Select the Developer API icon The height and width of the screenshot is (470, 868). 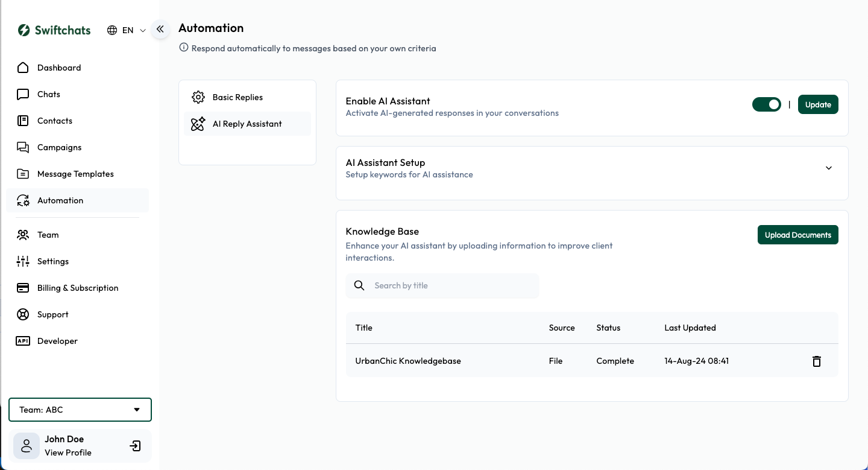click(x=23, y=341)
